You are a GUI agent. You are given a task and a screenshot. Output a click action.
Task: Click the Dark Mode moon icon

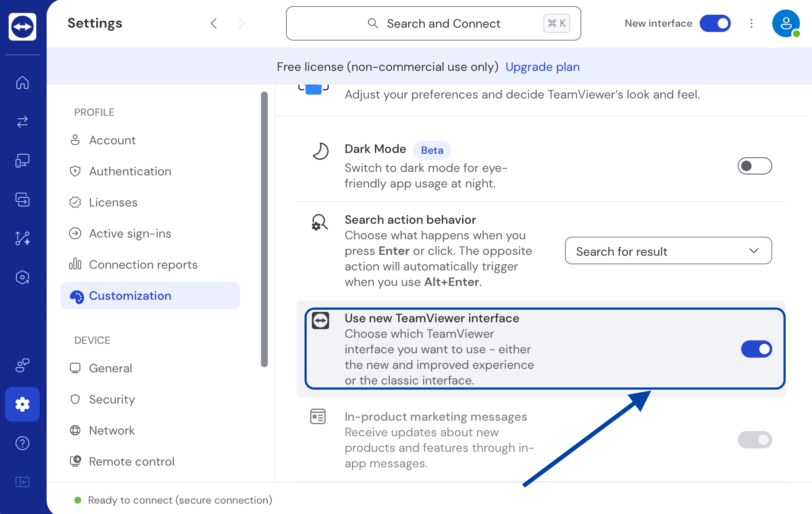click(x=320, y=151)
